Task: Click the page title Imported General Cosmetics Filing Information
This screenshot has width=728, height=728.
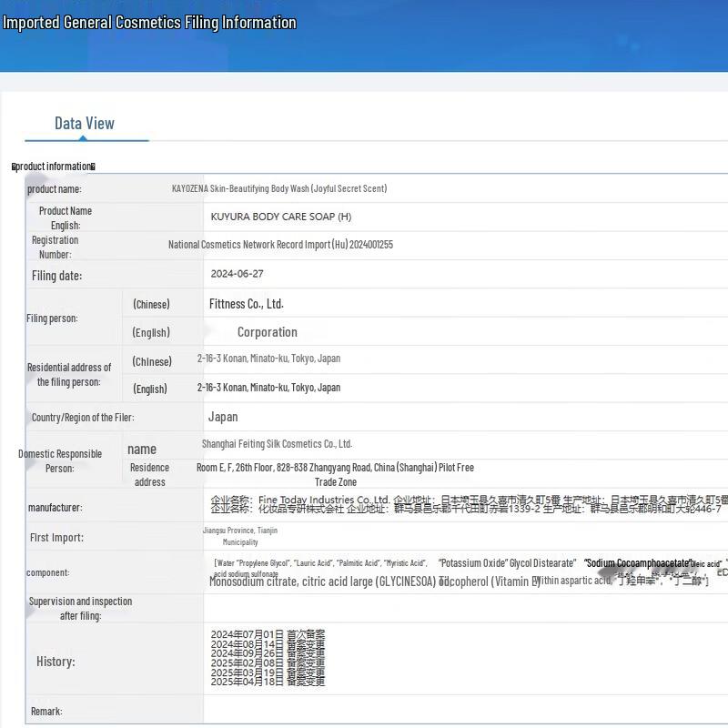Action: [149, 23]
